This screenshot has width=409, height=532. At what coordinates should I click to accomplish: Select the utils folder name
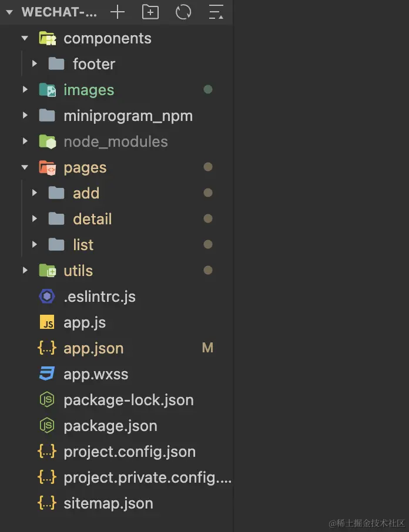pyautogui.click(x=78, y=271)
